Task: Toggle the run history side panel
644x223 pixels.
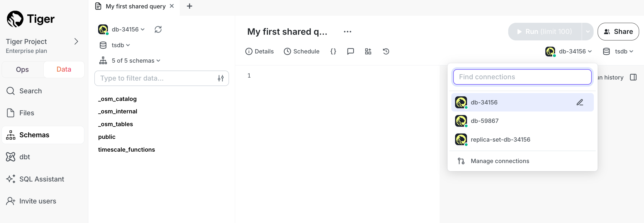Action: pos(634,77)
